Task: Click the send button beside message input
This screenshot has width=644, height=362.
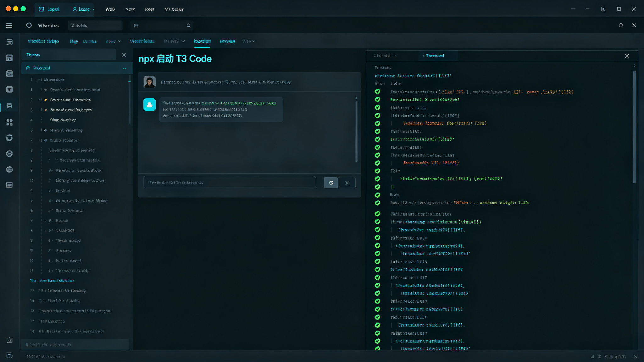Action: click(x=331, y=183)
